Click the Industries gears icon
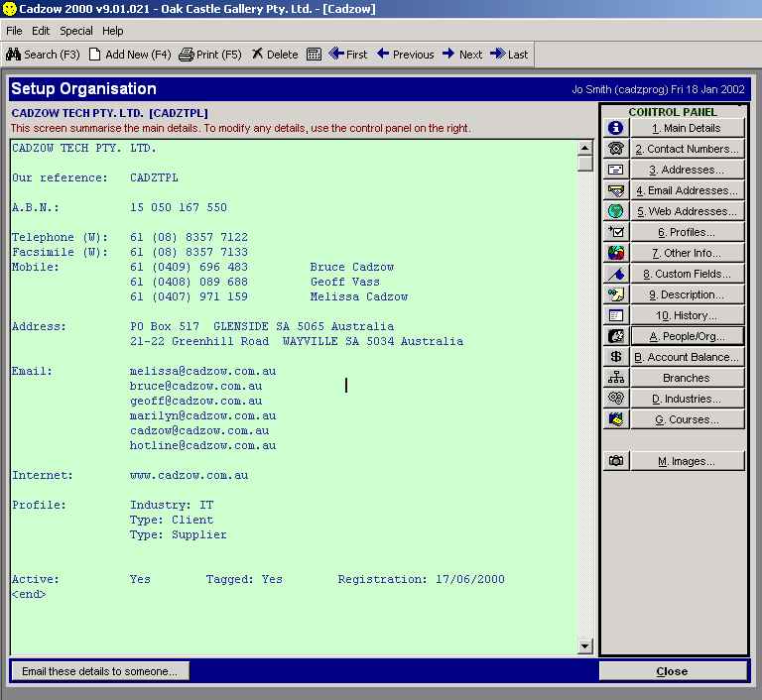 click(x=616, y=399)
